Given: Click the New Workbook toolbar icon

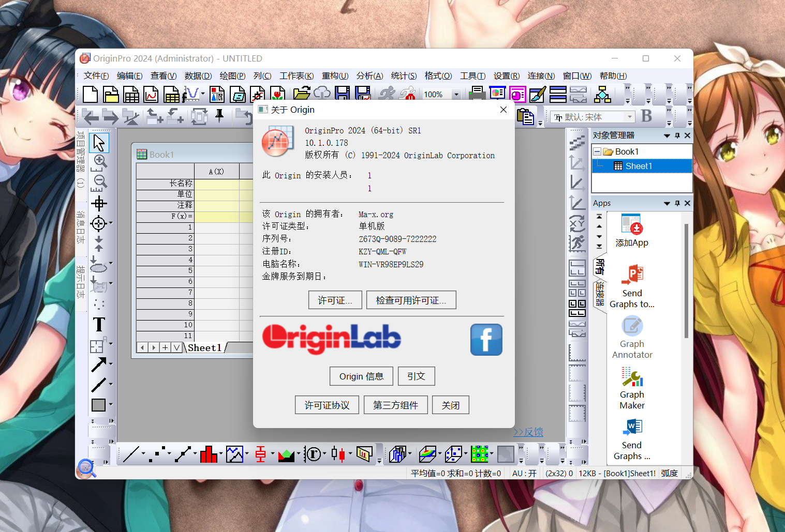Looking at the screenshot, I should pos(131,95).
